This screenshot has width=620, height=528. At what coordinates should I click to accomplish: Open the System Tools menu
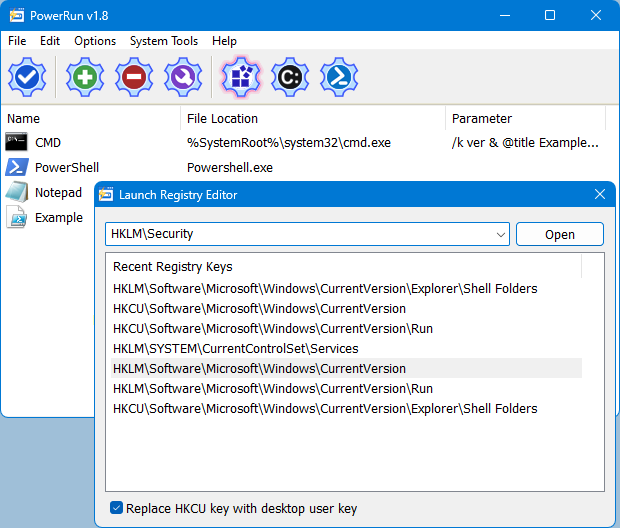(x=164, y=41)
